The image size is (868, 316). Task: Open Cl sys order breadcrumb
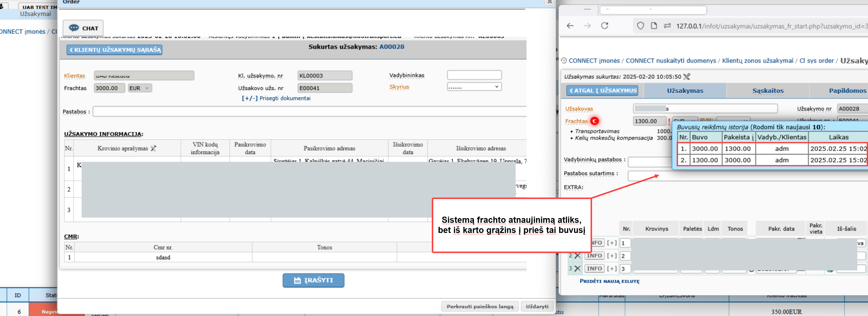816,60
